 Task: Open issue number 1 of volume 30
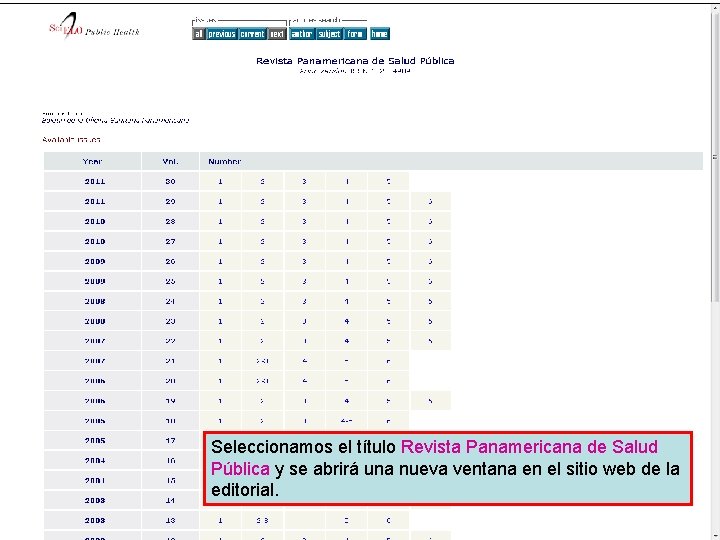220,181
